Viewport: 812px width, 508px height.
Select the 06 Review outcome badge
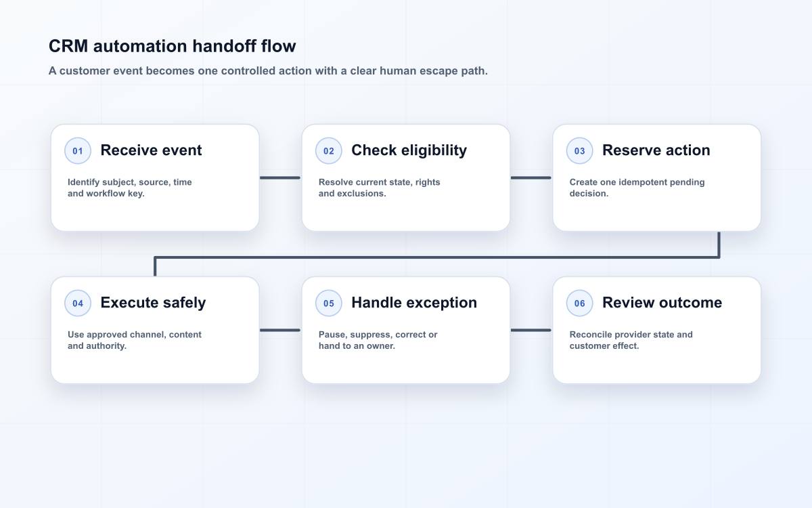tap(580, 303)
